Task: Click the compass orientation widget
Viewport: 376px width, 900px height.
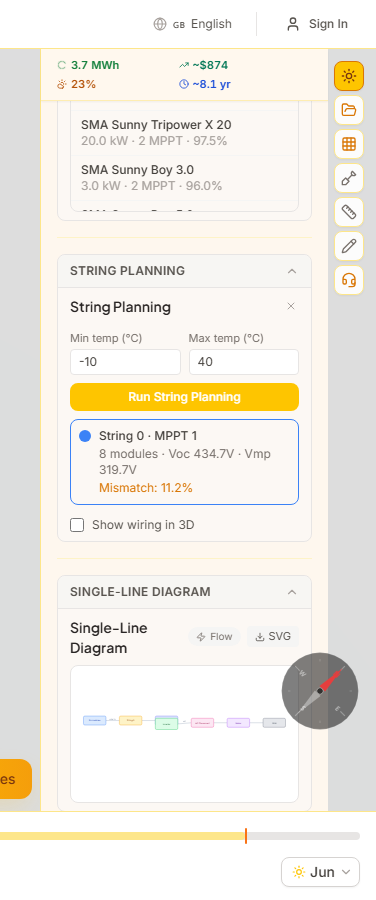Action: pyautogui.click(x=320, y=690)
